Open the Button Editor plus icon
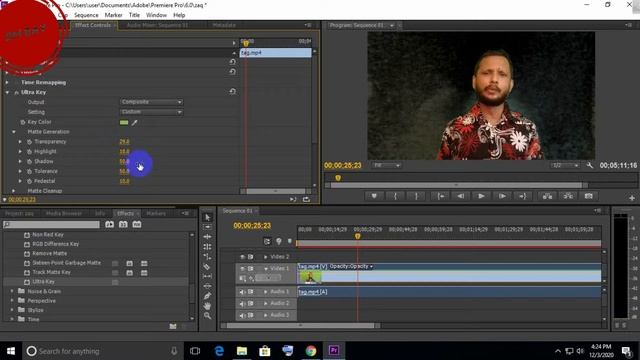 coord(632,198)
